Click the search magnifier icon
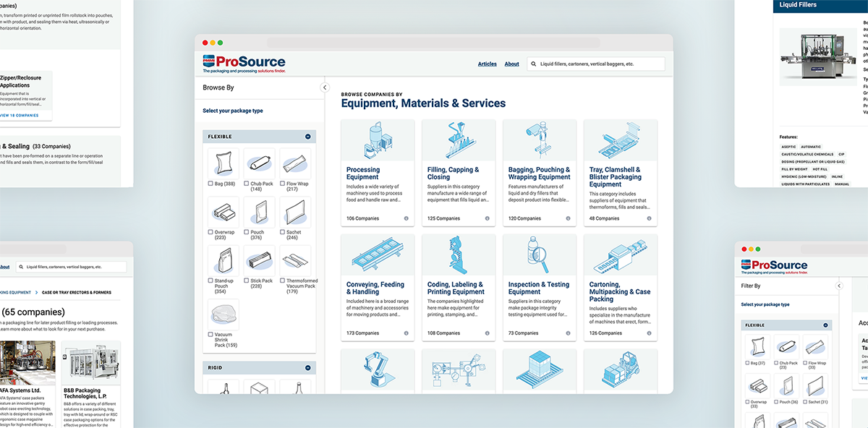The width and height of the screenshot is (868, 428). 533,64
